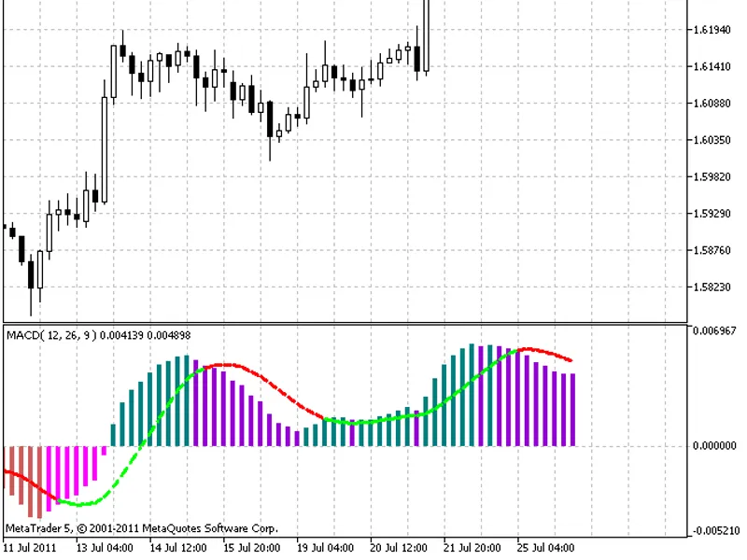Click the 21 Jul 20:00 time label

[x=472, y=548]
